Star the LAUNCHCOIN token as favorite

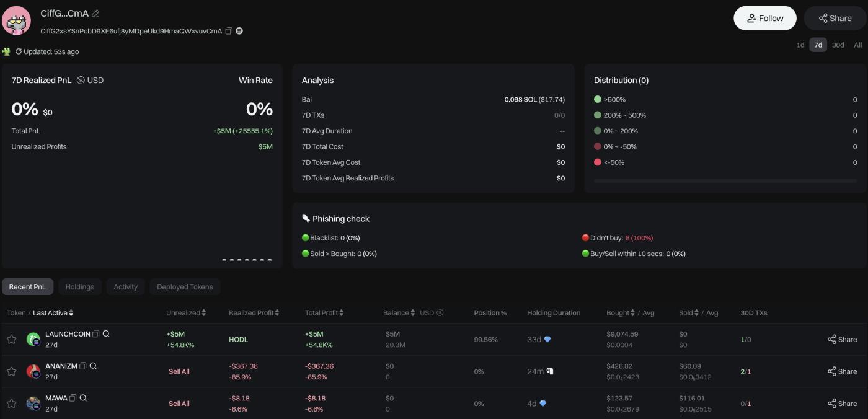11,339
